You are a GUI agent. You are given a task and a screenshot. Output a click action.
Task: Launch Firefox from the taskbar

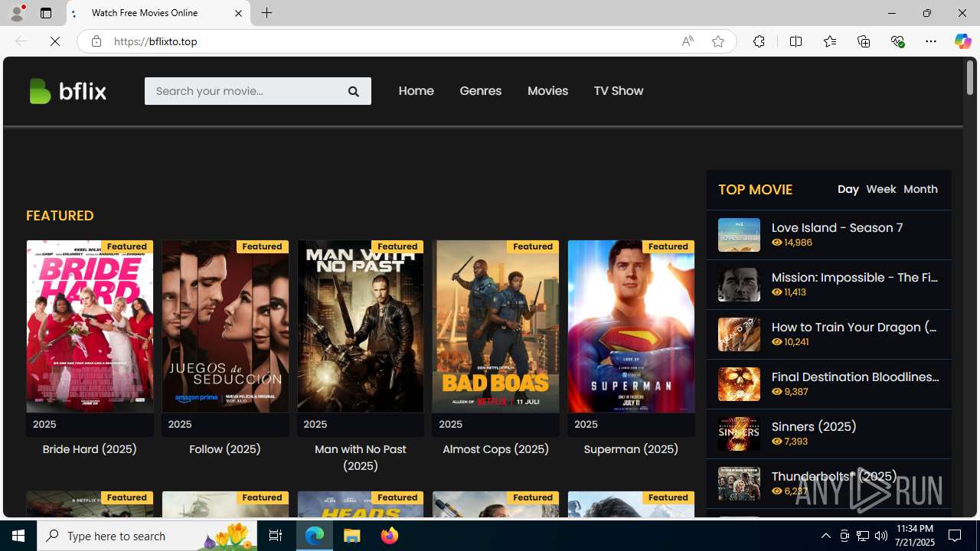389,536
